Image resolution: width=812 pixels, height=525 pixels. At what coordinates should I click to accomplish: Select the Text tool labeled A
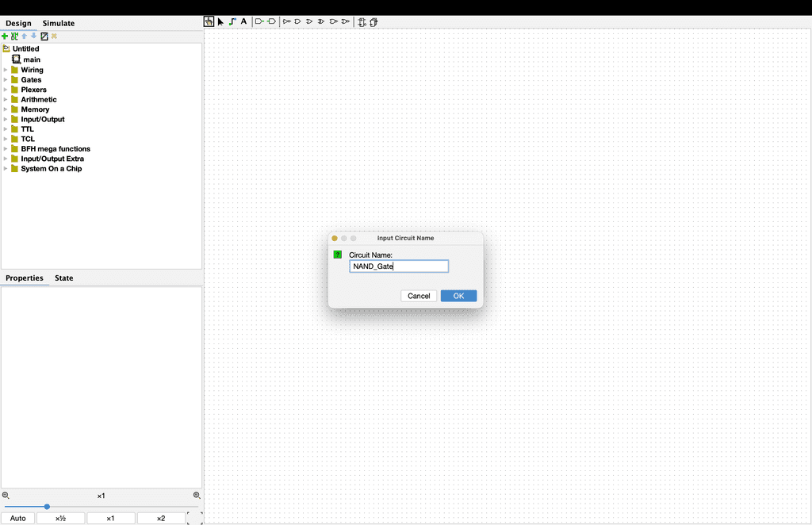(x=243, y=22)
